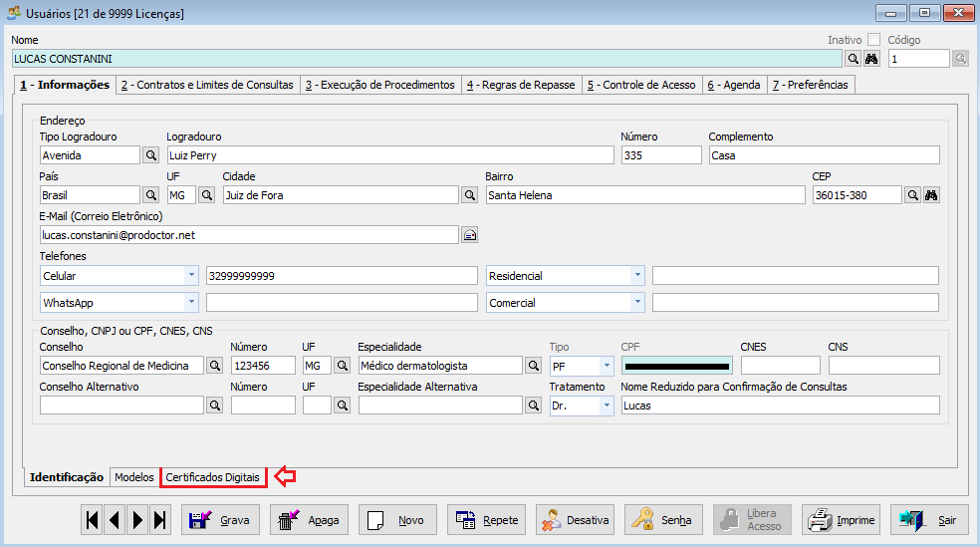This screenshot has height=547, width=980.
Task: Click Libera Acesso button
Action: click(753, 519)
